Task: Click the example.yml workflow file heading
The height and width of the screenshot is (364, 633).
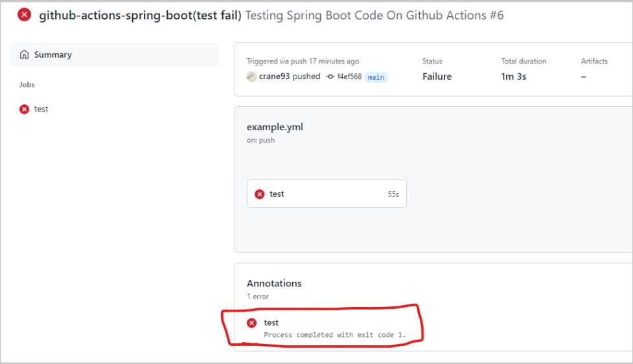Action: 275,127
